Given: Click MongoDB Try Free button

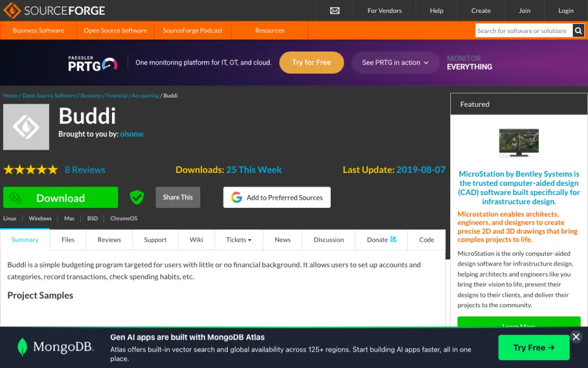Looking at the screenshot, I should [533, 347].
